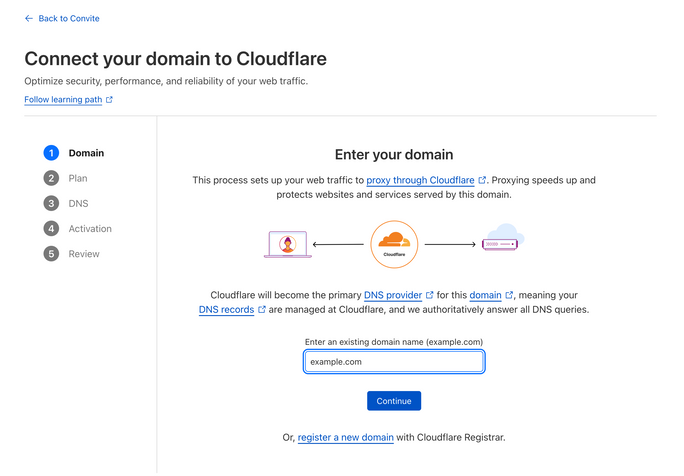
Task: Go to the Review step label
Action: pos(84,254)
